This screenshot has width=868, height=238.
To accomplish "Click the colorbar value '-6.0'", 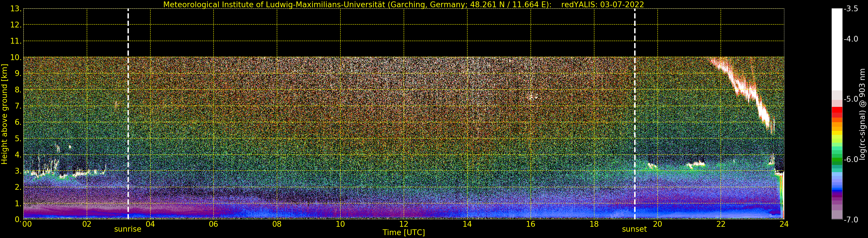I will pyautogui.click(x=851, y=159).
